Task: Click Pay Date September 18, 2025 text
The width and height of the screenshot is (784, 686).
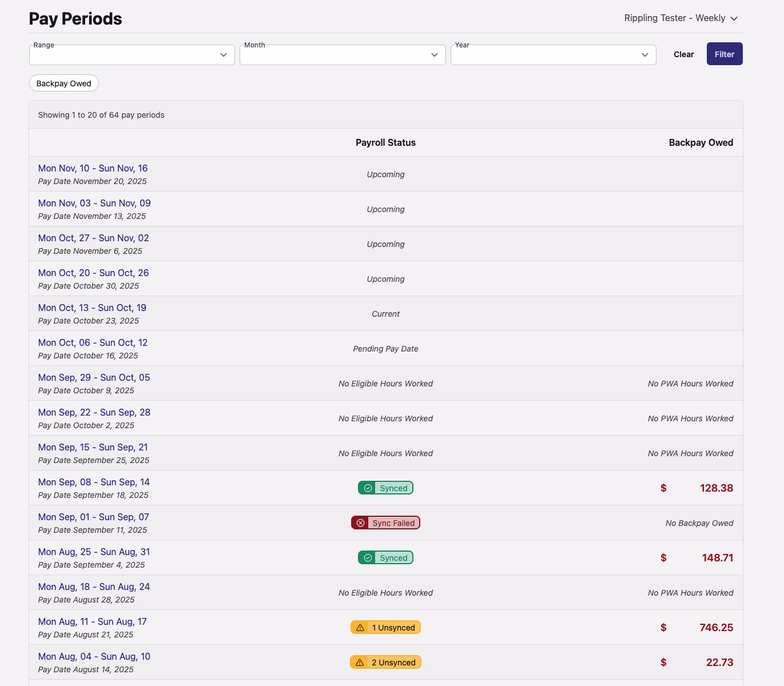Action: click(93, 495)
